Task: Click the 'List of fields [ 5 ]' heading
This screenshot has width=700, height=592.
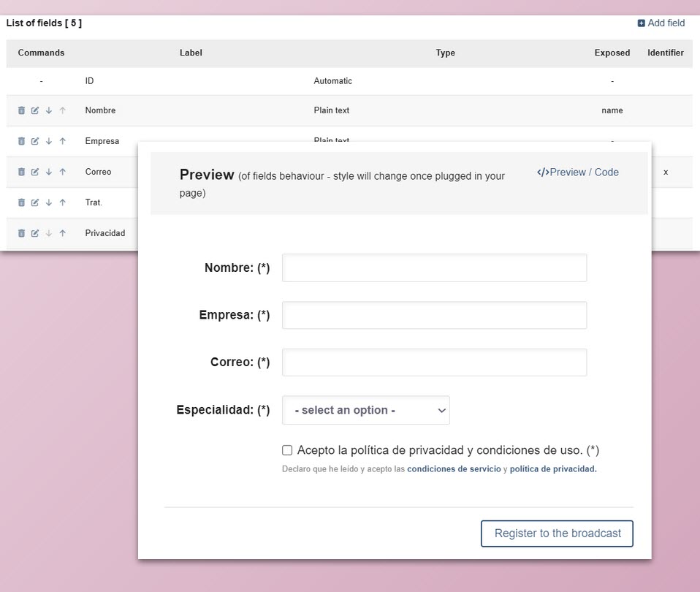Action: (44, 23)
